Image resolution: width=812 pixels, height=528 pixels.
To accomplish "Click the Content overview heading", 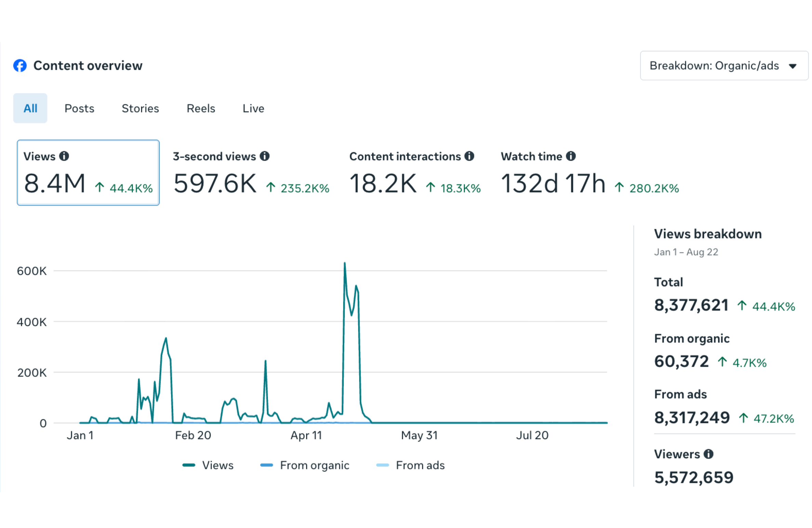I will point(88,66).
